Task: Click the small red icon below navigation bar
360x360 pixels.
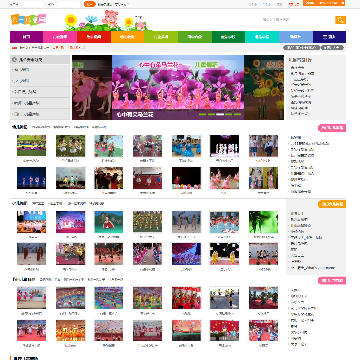Action: (14, 48)
